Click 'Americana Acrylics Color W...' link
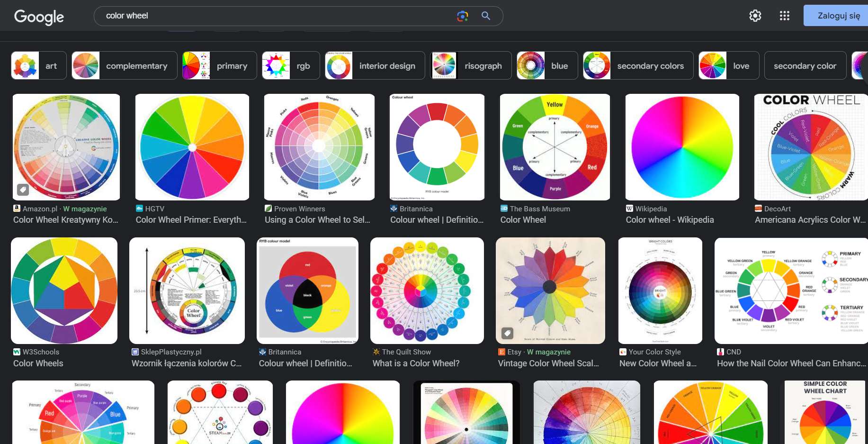This screenshot has height=444, width=868. (x=810, y=220)
